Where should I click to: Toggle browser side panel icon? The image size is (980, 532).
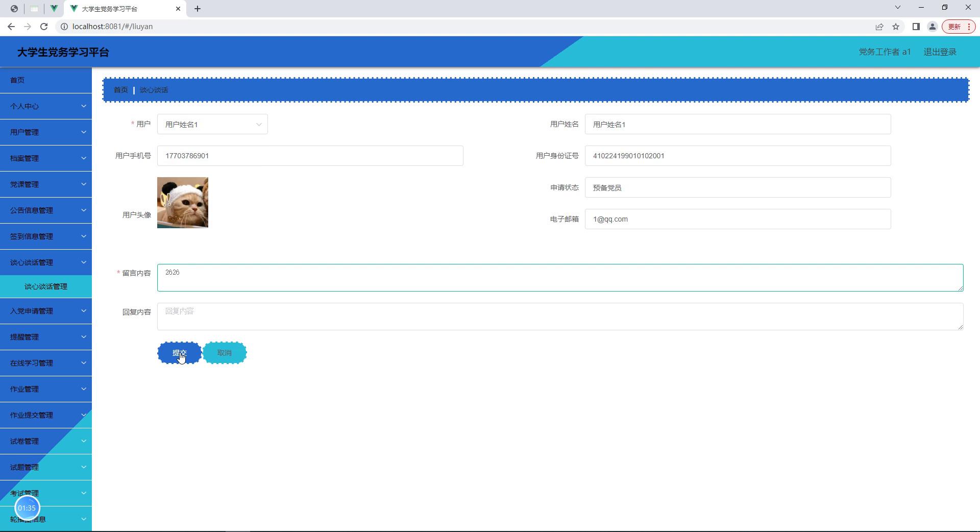[x=916, y=27]
